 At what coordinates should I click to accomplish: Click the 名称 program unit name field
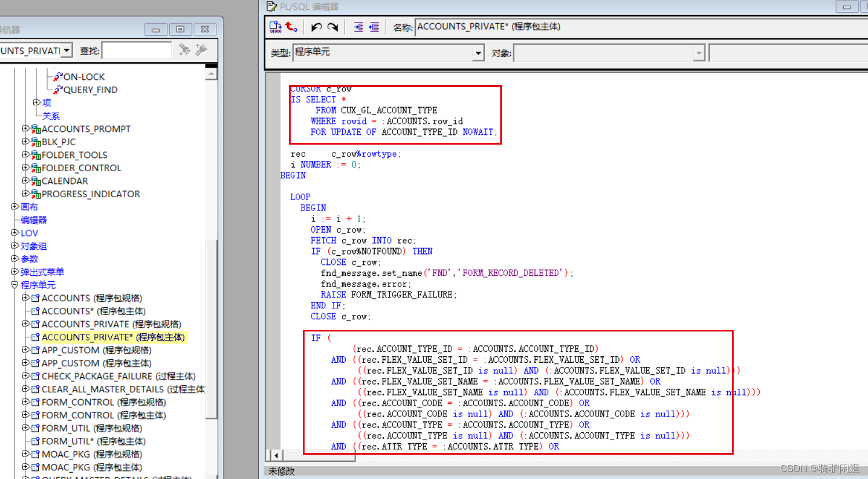click(640, 27)
